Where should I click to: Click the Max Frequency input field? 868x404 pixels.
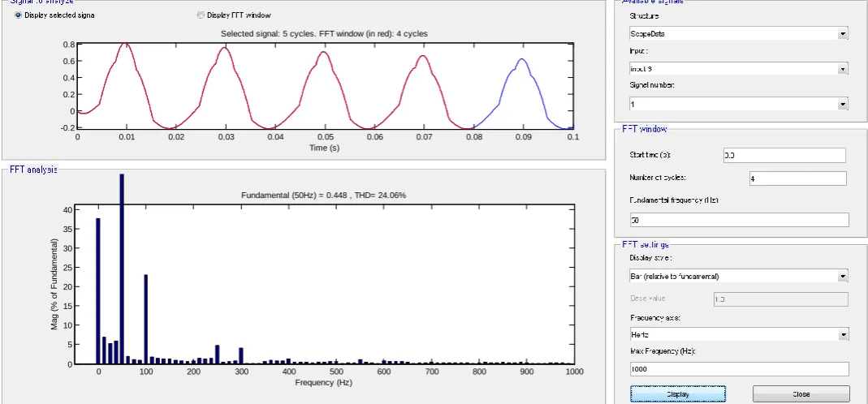click(x=738, y=369)
